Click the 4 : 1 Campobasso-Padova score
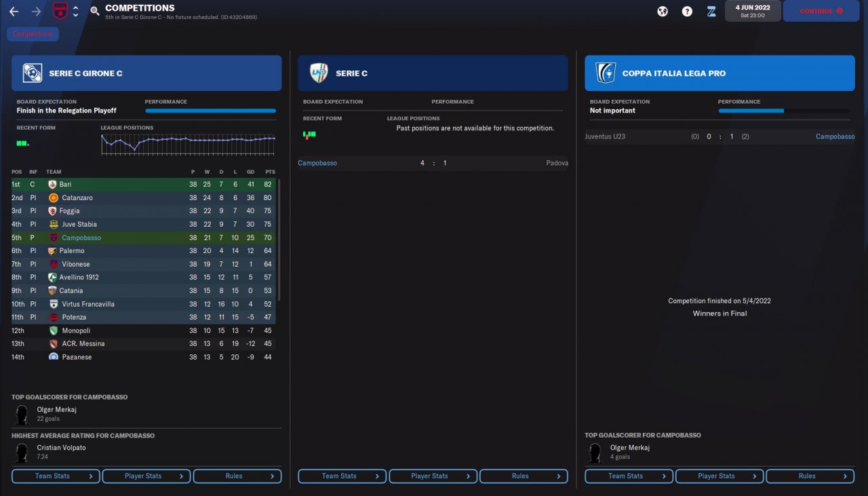Screen dimensions: 868x496 [x=433, y=163]
